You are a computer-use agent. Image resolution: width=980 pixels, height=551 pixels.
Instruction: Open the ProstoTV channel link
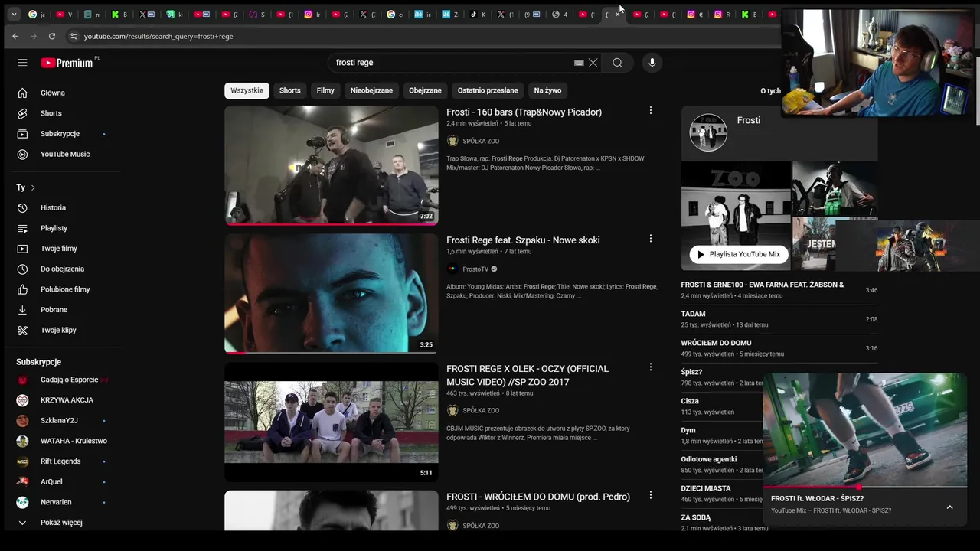tap(475, 269)
